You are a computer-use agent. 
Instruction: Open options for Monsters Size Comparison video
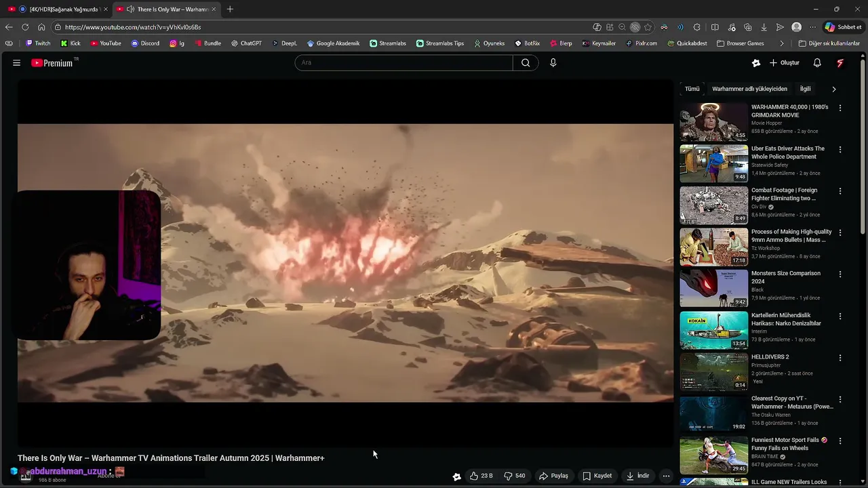click(x=840, y=274)
